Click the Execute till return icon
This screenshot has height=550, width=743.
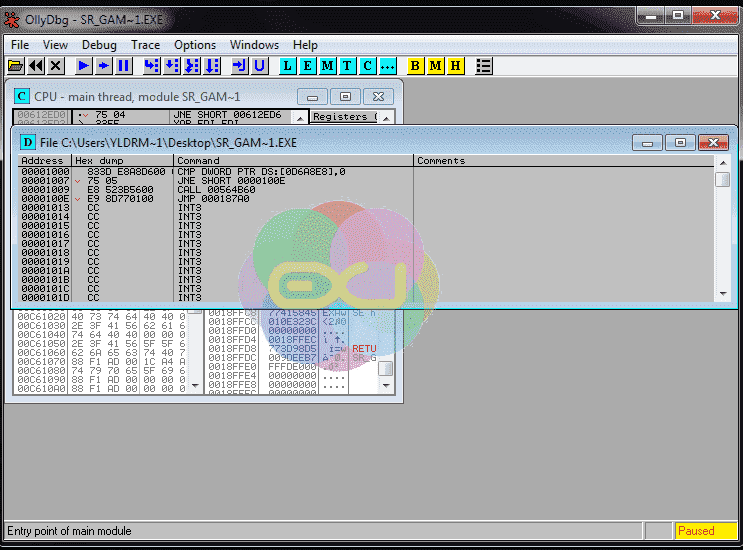(239, 65)
